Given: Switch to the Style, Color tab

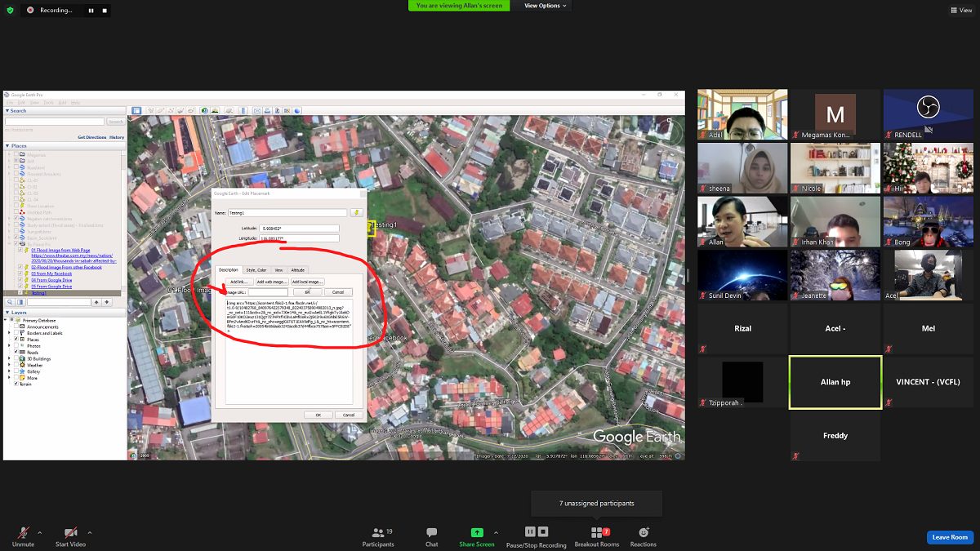Looking at the screenshot, I should tap(256, 269).
